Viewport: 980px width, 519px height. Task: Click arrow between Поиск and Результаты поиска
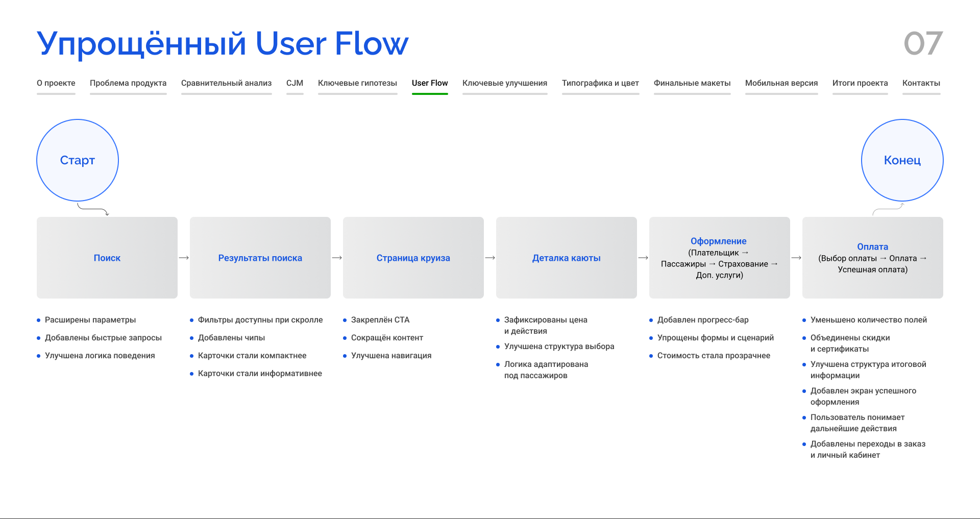[184, 258]
